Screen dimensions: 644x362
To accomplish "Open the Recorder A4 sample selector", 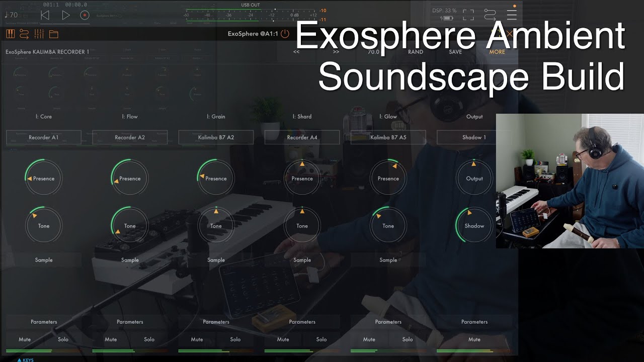I will (302, 137).
